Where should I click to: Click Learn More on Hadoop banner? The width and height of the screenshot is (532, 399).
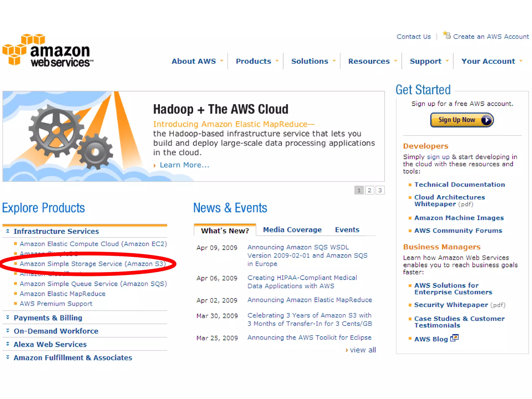point(184,165)
